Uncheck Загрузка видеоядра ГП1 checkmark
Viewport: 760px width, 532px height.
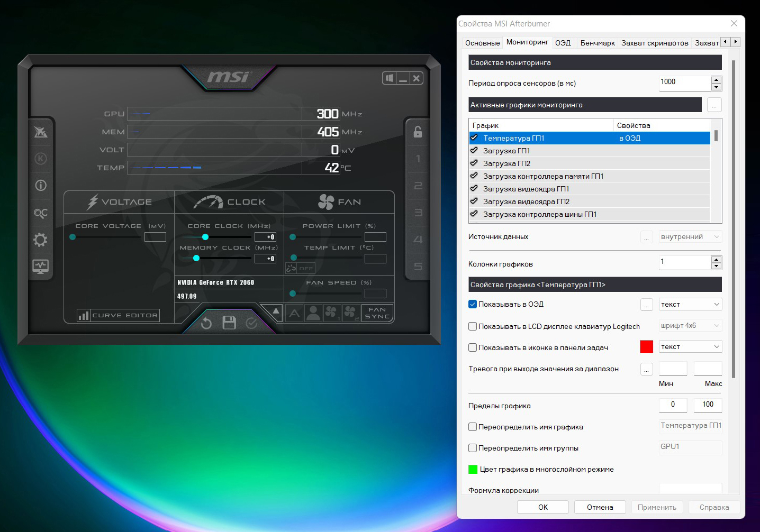[474, 188]
